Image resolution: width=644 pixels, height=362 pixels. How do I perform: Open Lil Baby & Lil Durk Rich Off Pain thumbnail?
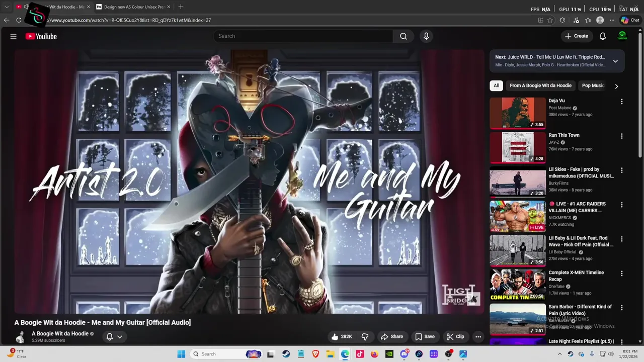(518, 250)
